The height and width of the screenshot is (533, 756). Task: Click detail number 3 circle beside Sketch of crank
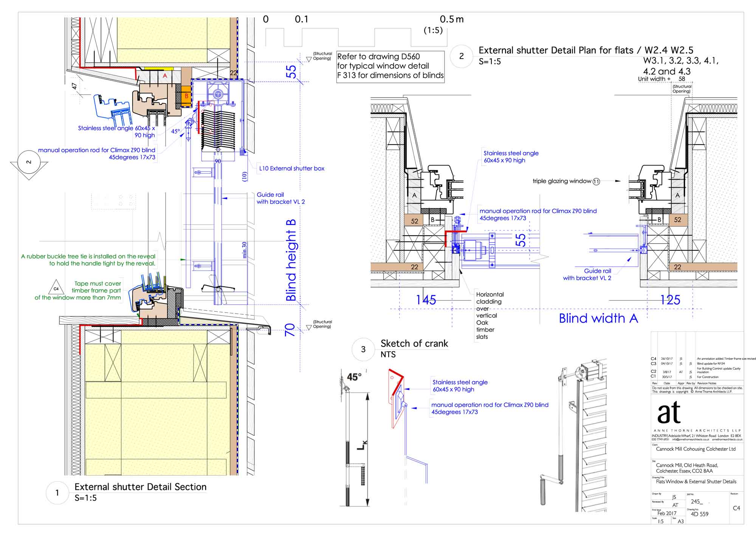pyautogui.click(x=363, y=350)
